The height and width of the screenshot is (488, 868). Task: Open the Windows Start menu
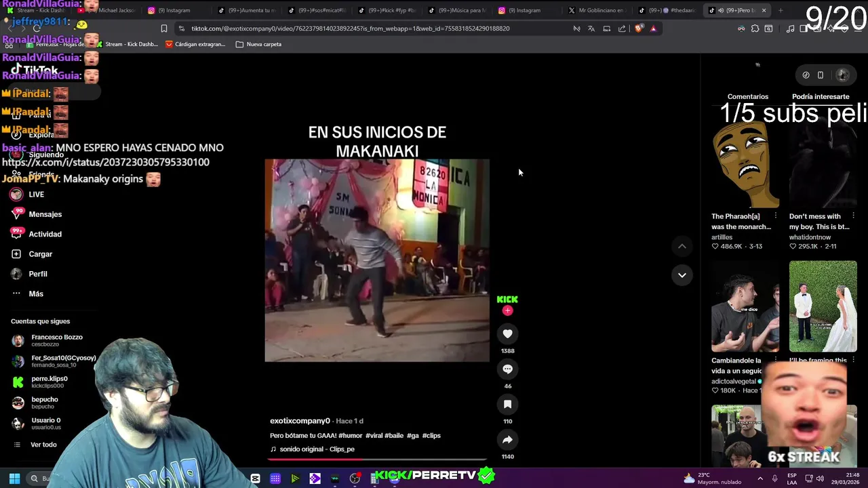click(x=14, y=479)
